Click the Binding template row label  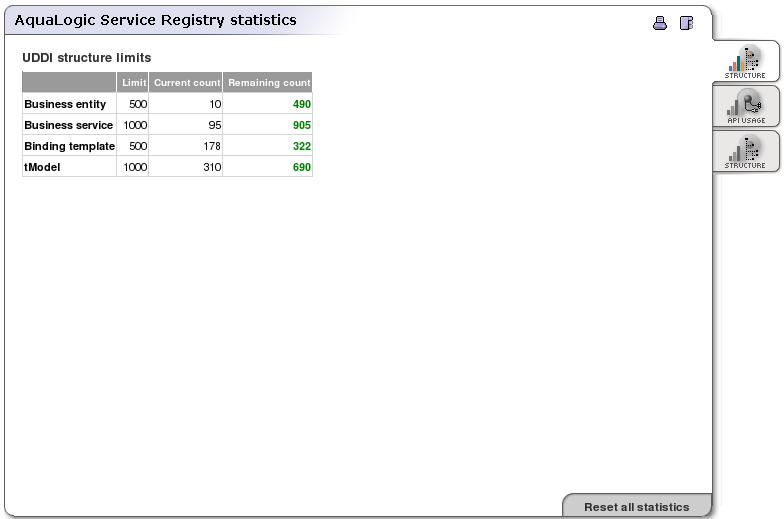click(x=70, y=146)
